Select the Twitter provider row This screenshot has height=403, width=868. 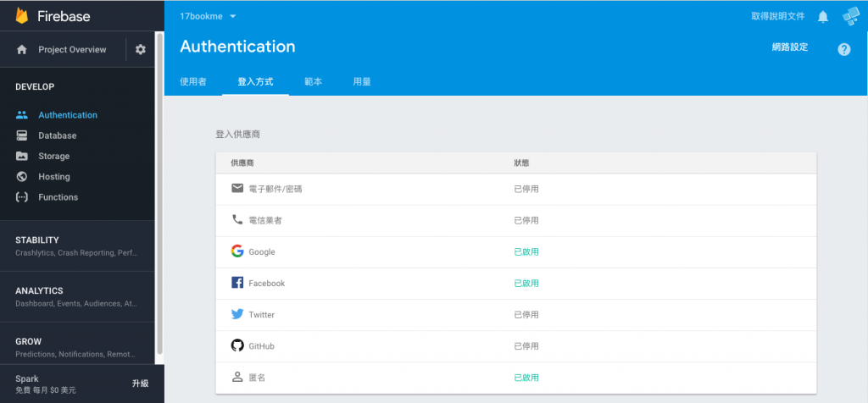[x=516, y=315]
